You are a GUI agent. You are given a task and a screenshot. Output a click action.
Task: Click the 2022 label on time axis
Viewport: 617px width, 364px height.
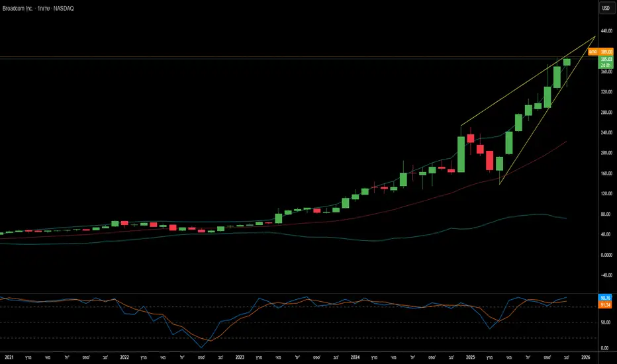pyautogui.click(x=124, y=357)
